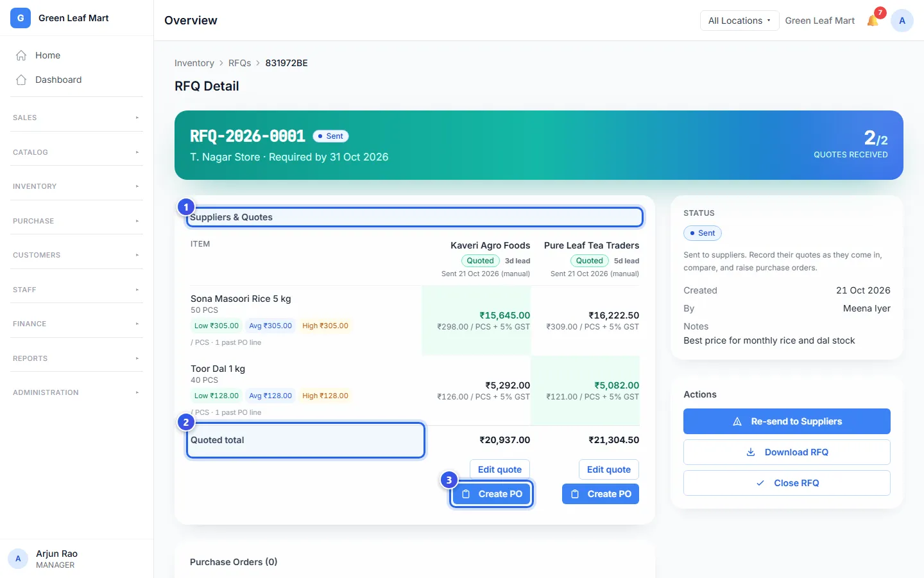Click Arjun Rao's avatar icon in the sidebar
The image size is (924, 578).
[18, 559]
